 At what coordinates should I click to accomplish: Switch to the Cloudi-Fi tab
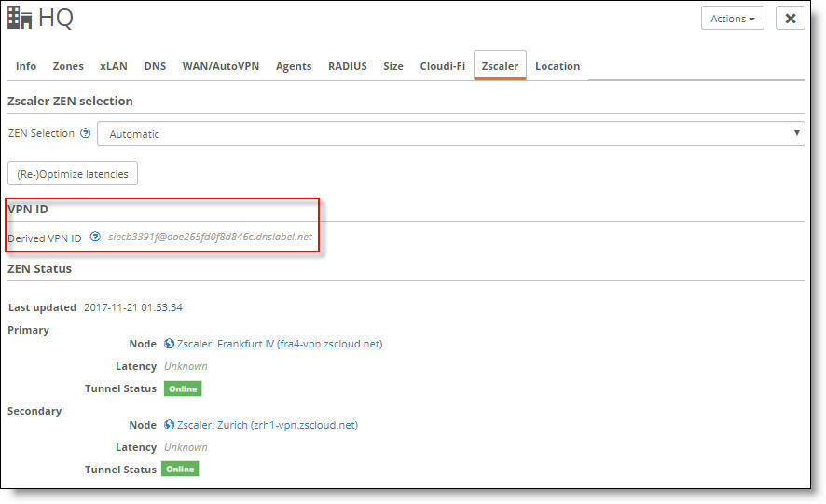click(443, 66)
